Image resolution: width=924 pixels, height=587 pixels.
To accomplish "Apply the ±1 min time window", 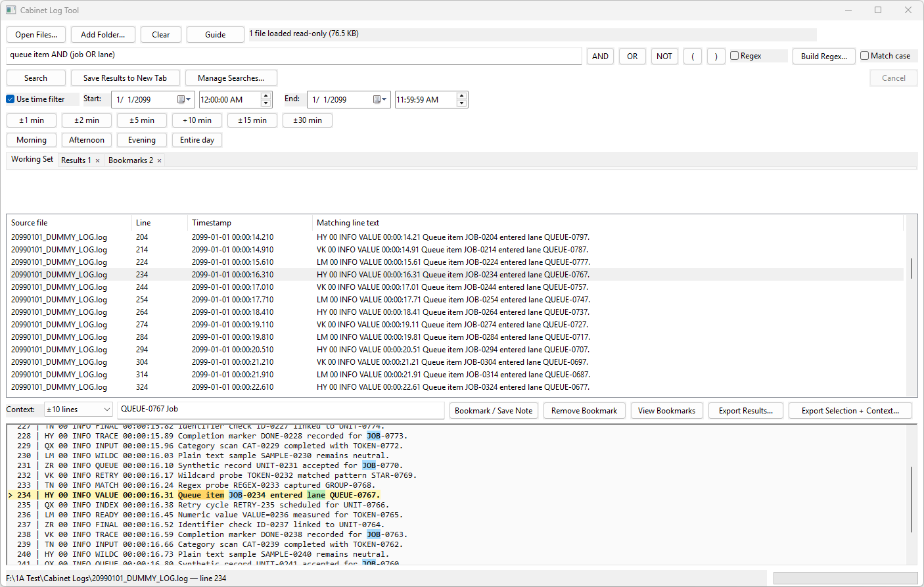I will click(x=32, y=120).
